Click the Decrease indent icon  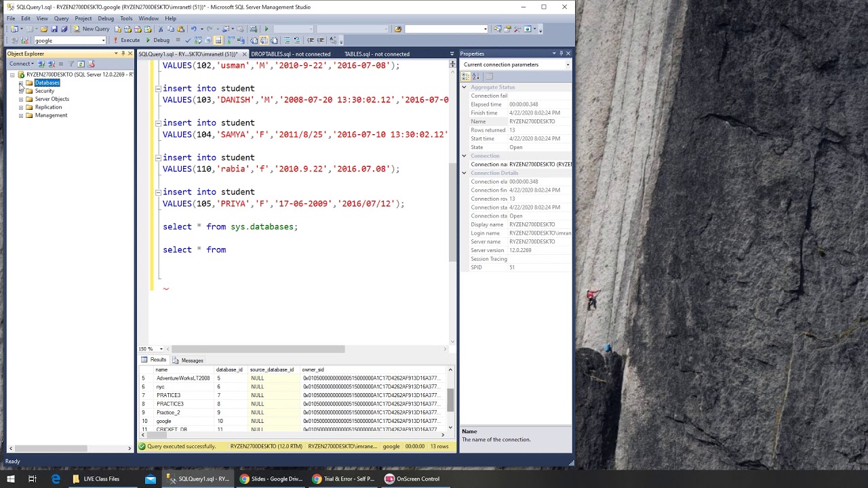click(310, 40)
